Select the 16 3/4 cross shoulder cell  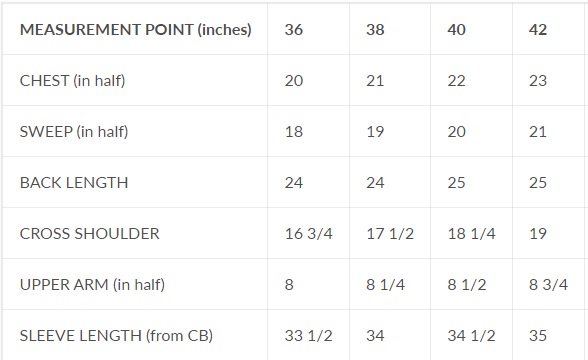point(309,234)
